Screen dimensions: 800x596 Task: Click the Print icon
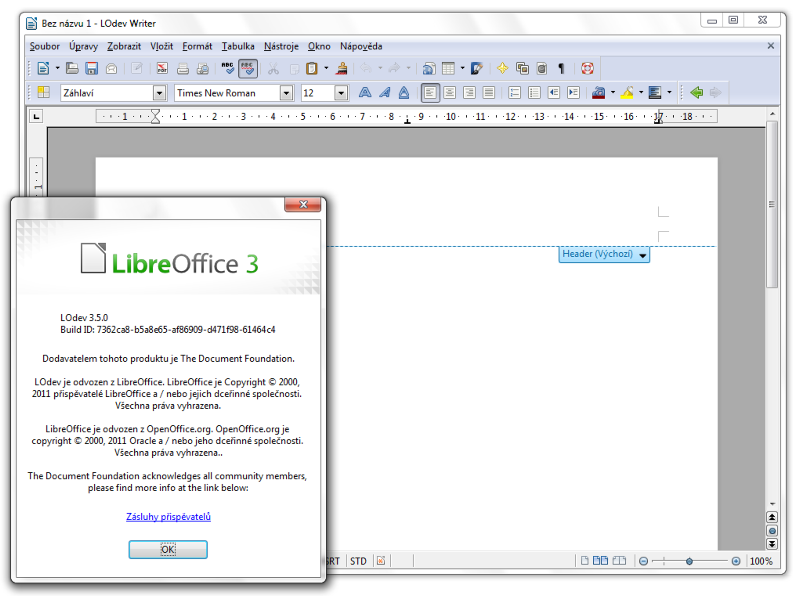coord(183,68)
